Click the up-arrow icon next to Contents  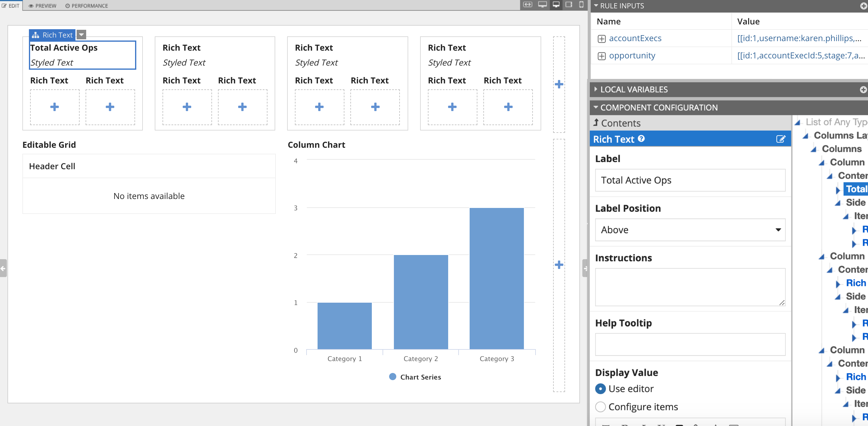click(596, 122)
